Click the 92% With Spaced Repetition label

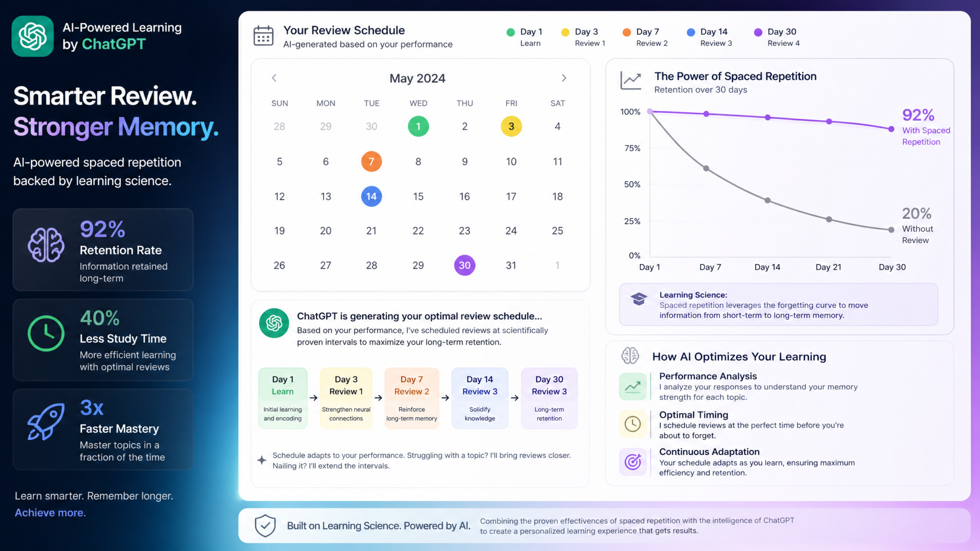pyautogui.click(x=926, y=127)
